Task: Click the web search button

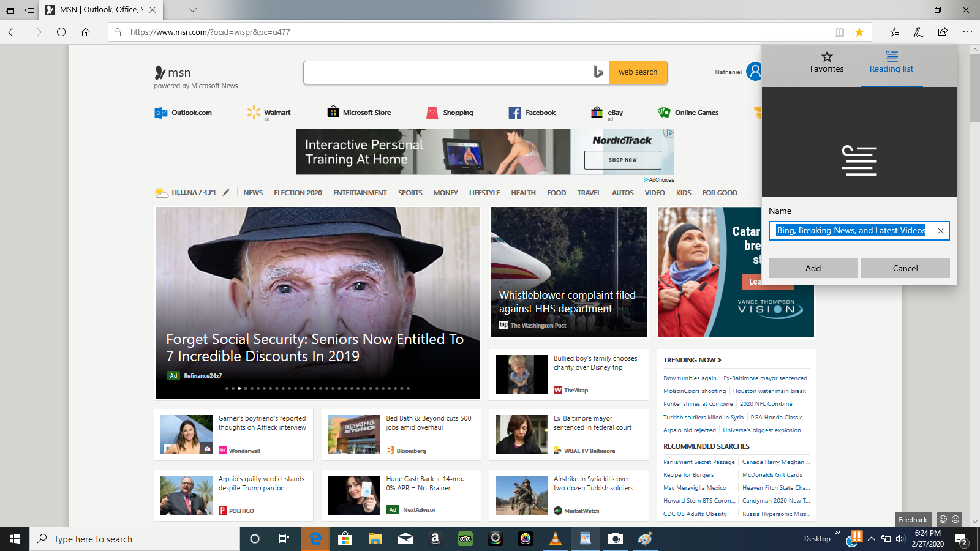Action: [638, 72]
